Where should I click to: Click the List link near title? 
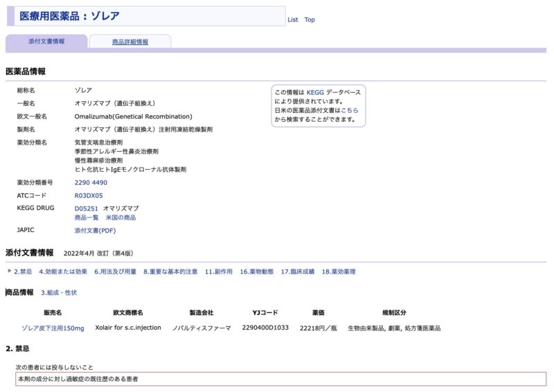(292, 19)
